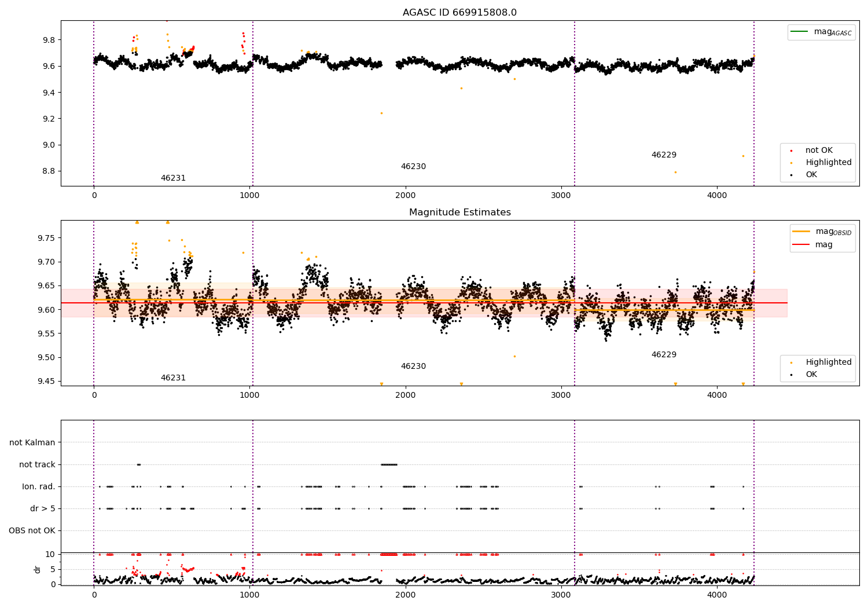Click the orange outlier point at magnitude 9.24
The width and height of the screenshot is (868, 608).
pyautogui.click(x=381, y=113)
